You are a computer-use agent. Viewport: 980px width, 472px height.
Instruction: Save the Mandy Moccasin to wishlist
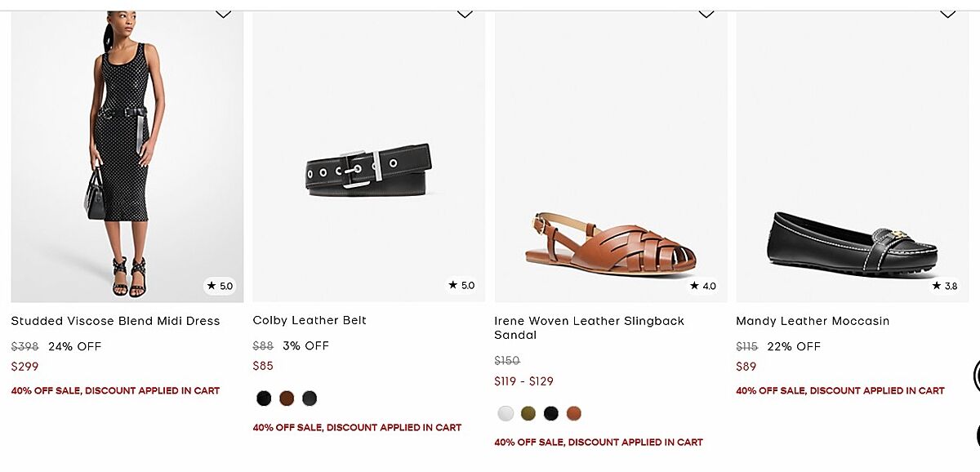tap(947, 13)
